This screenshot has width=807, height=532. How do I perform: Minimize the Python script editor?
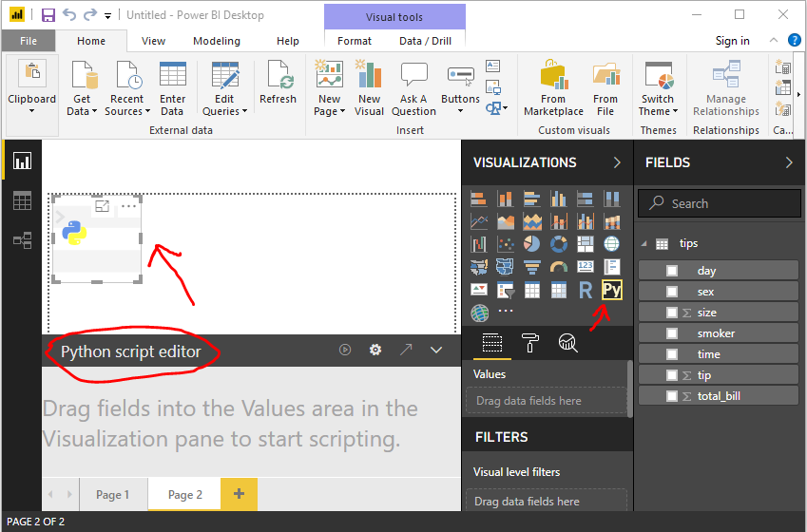tap(436, 350)
